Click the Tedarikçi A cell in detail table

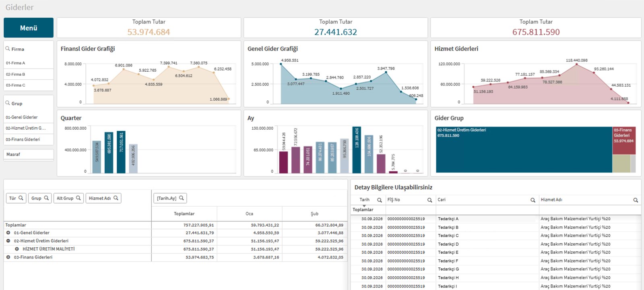(487, 219)
